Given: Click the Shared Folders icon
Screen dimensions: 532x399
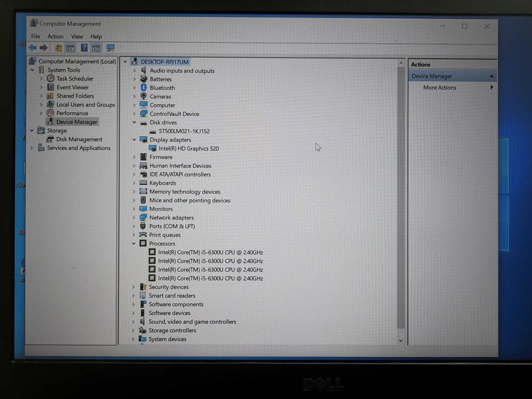Looking at the screenshot, I should [50, 96].
